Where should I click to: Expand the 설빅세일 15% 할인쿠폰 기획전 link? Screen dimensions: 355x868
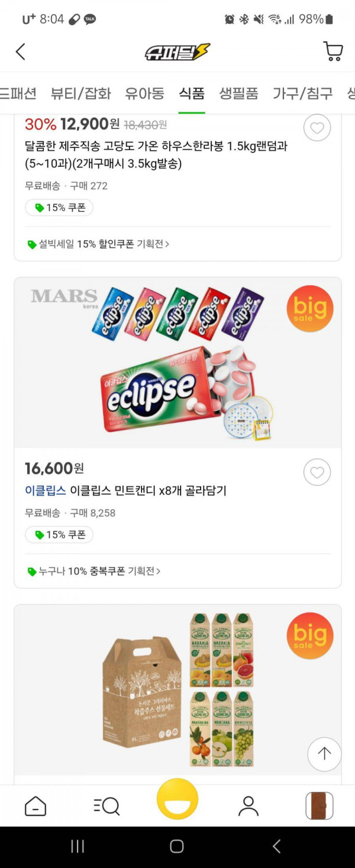pos(98,244)
